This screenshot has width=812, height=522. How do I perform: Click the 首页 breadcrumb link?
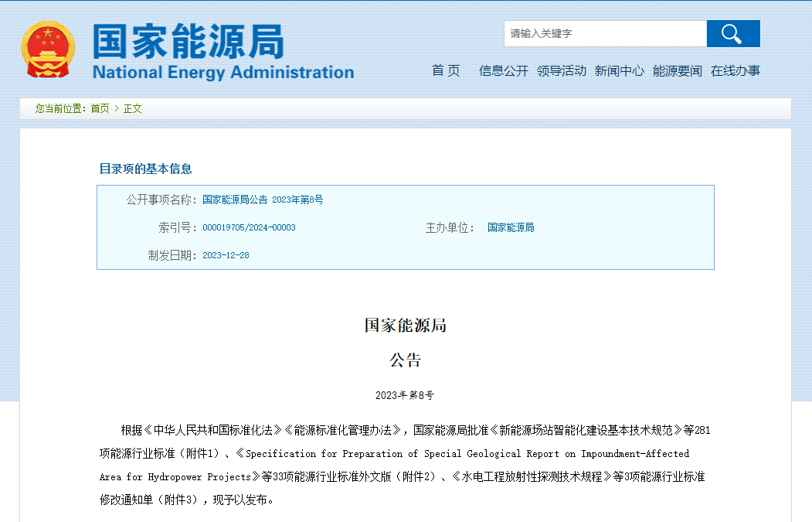[100, 109]
